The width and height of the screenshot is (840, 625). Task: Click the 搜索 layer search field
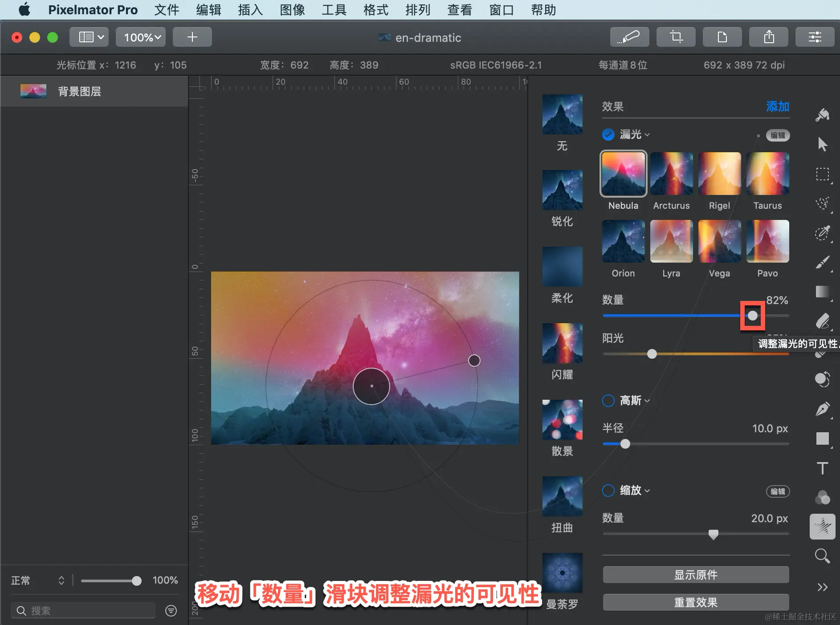pos(83,611)
